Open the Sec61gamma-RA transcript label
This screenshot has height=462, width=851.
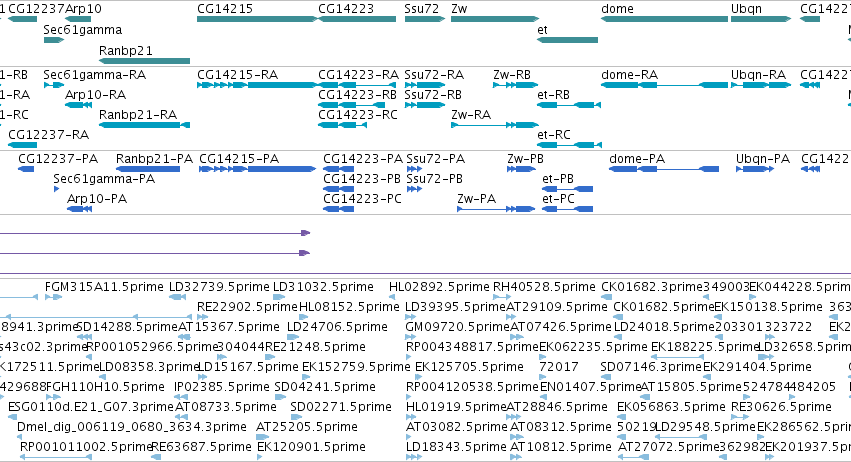pyautogui.click(x=94, y=74)
